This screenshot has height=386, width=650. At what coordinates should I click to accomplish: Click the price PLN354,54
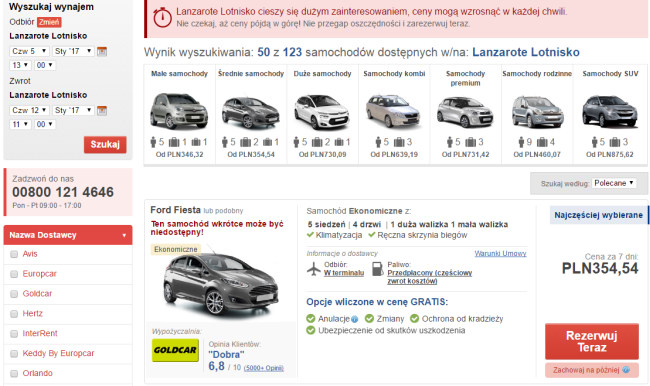[600, 268]
